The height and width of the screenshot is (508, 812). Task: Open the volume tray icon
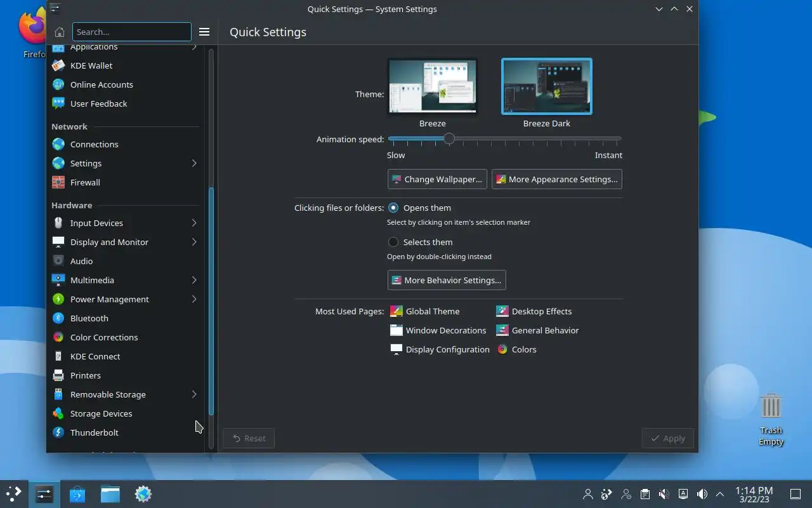pos(702,494)
